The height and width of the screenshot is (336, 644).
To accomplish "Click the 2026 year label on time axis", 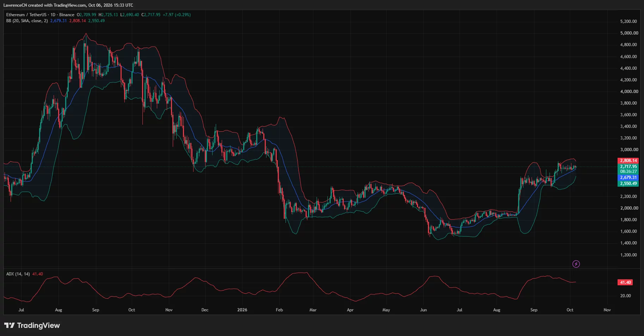I will click(242, 310).
